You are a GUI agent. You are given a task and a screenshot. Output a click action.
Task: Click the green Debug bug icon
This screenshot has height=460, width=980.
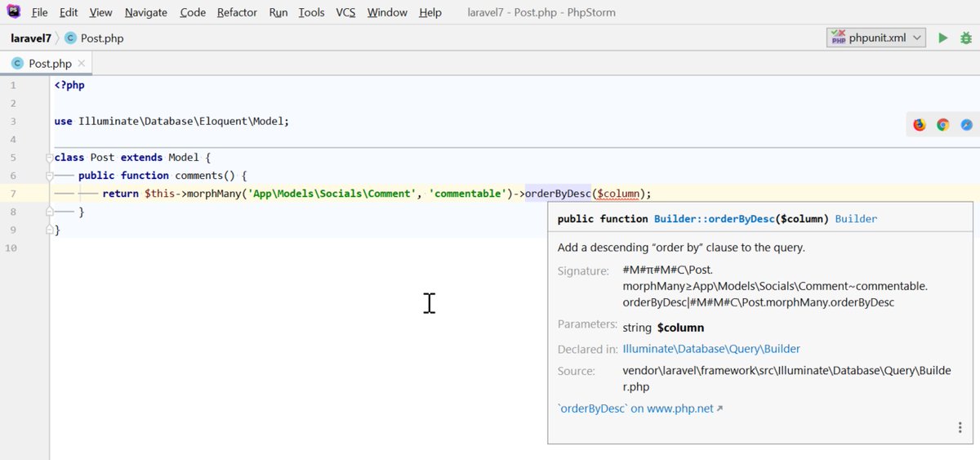966,38
